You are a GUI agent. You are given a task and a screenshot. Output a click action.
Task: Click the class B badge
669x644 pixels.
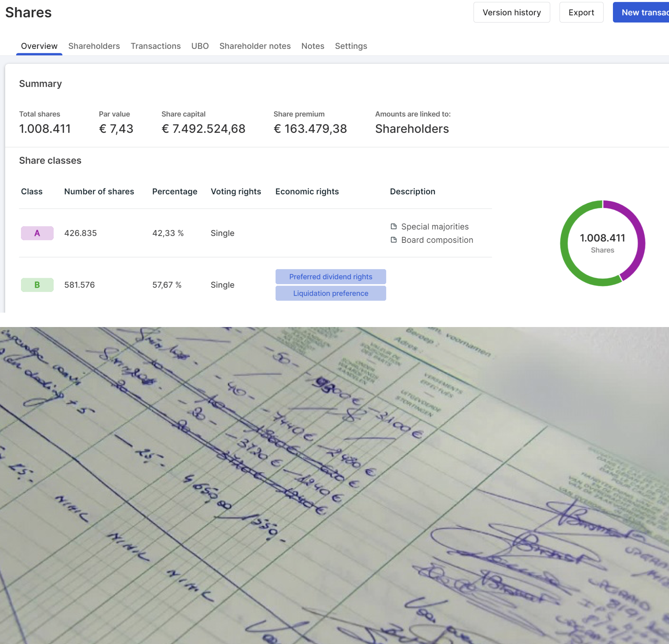pyautogui.click(x=37, y=285)
